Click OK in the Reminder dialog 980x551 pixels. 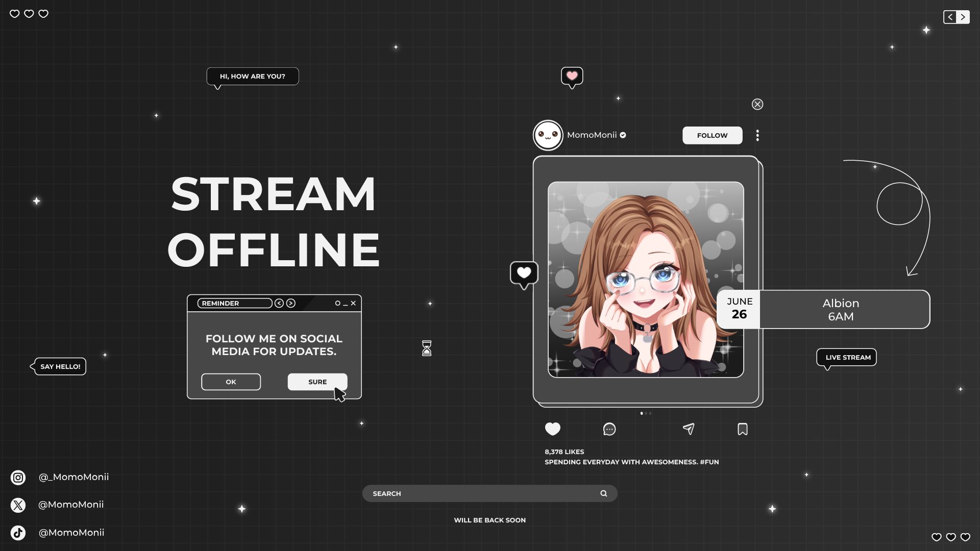click(x=231, y=382)
